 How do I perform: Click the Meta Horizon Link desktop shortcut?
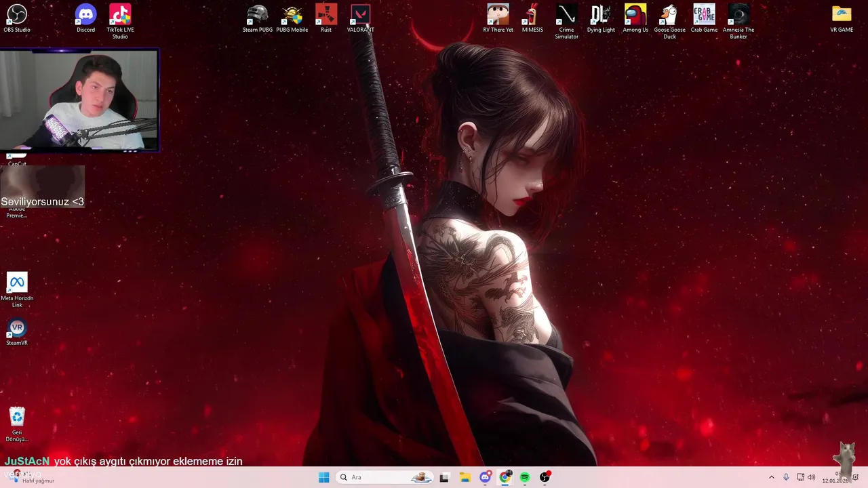(x=17, y=290)
